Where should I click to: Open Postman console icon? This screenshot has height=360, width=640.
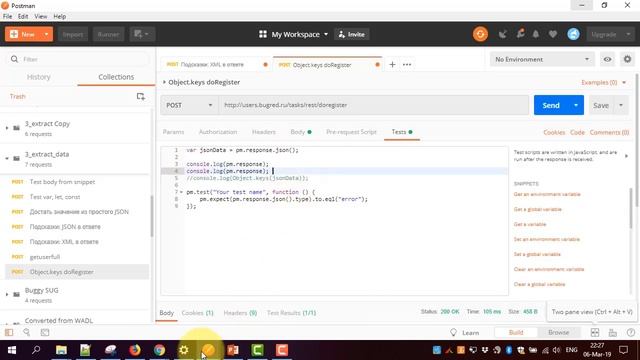(45, 333)
